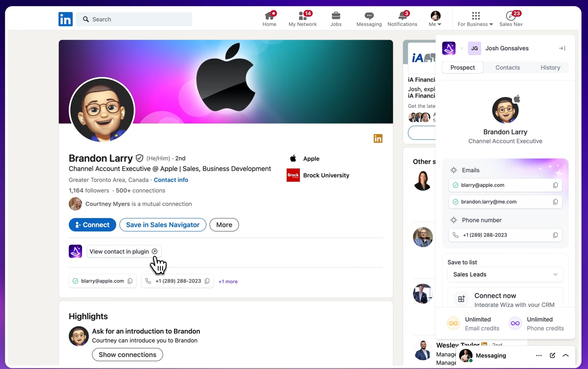588x369 pixels.
Task: Expand the Messaging bar chevron
Action: point(566,355)
